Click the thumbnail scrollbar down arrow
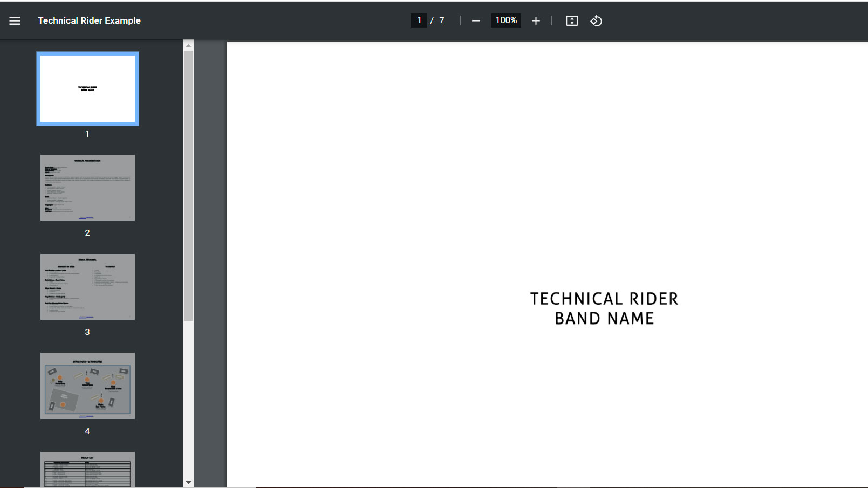Screen dimensions: 868x488 click(188, 482)
